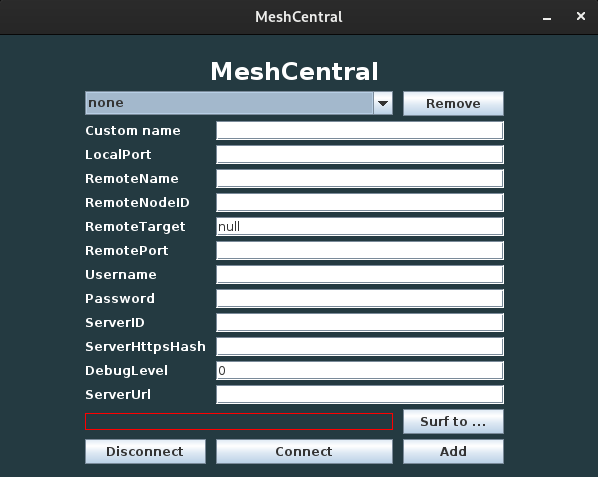Click the DebugLevel field showing 0

click(x=360, y=371)
